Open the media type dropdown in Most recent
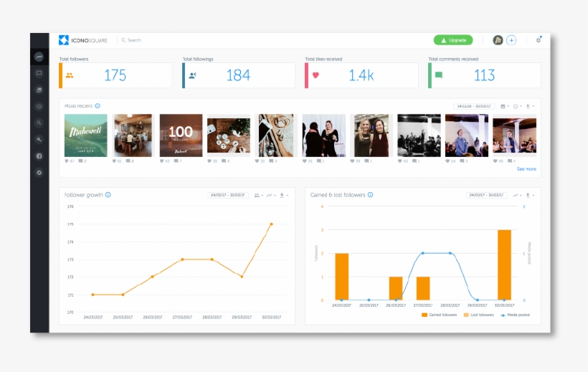The image size is (588, 372). click(505, 106)
